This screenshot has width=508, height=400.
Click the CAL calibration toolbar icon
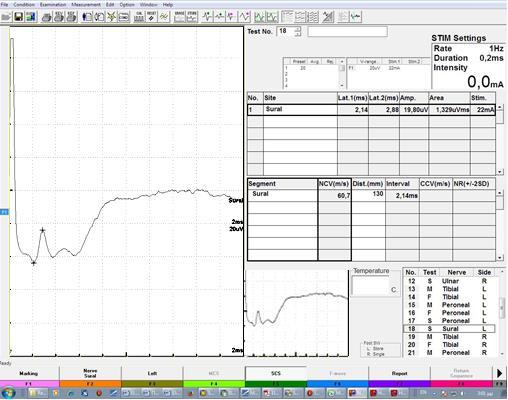[x=139, y=17]
